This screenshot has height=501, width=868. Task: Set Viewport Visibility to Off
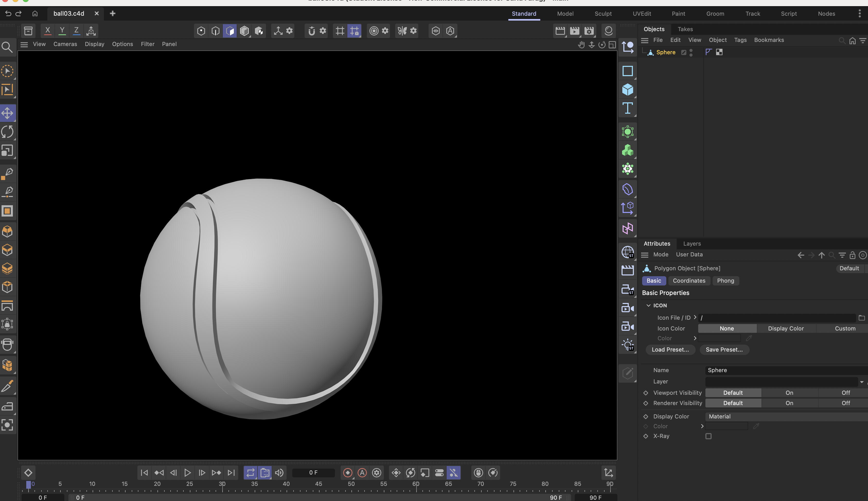coord(845,393)
